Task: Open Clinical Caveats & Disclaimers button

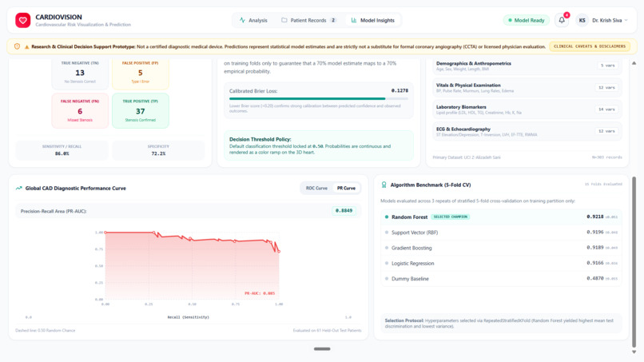Action: [590, 46]
